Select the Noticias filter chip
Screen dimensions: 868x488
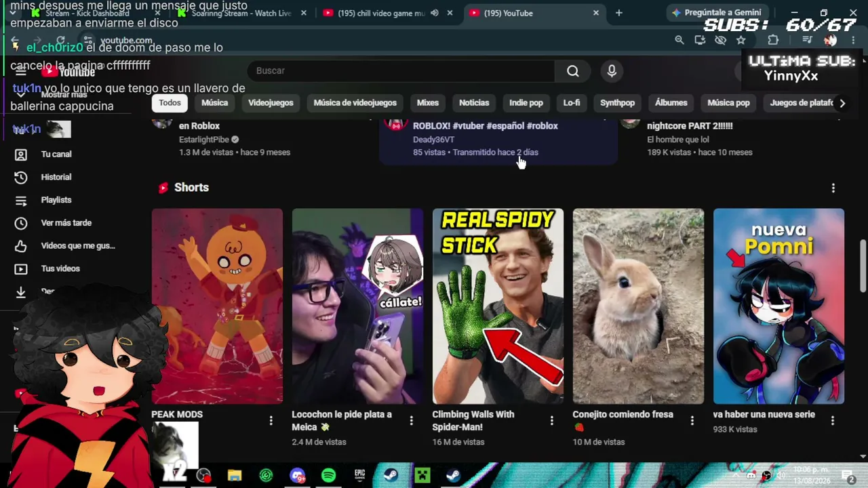[474, 103]
